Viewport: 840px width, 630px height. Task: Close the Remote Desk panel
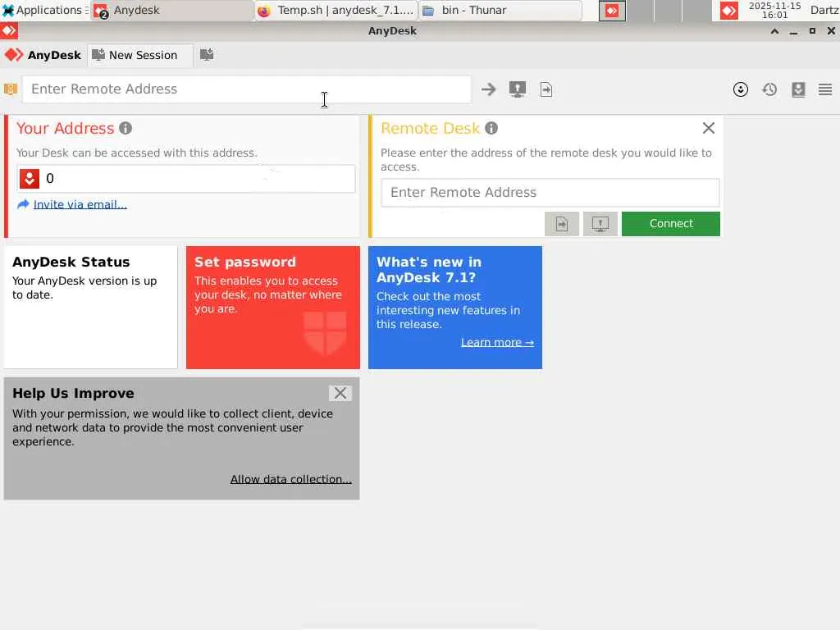coord(708,128)
